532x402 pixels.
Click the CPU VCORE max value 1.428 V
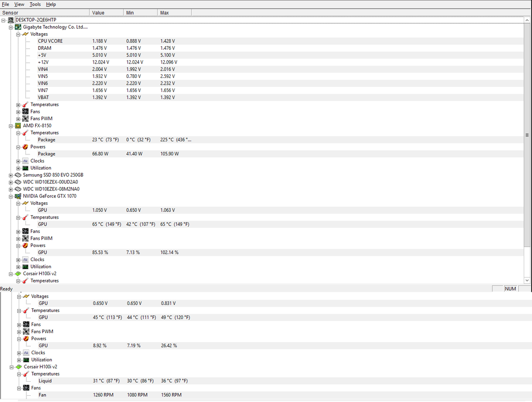click(168, 41)
